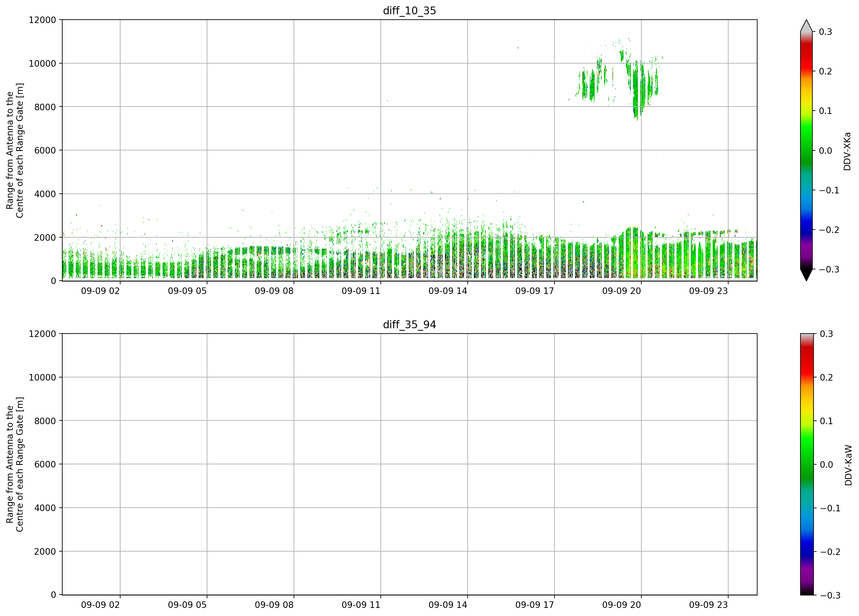Screen dimensions: 859x616
Task: Click '09-09 17' tick label in top plot
Action: point(535,291)
